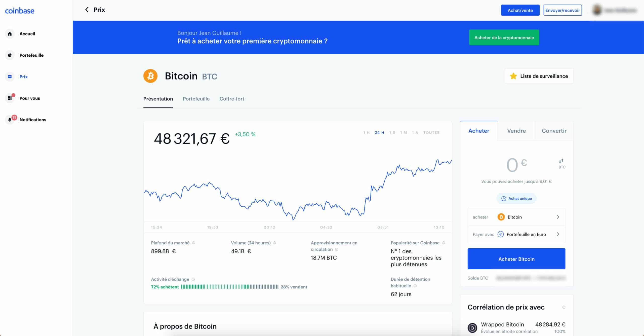Open the Pour vous dashboard icon
The width and height of the screenshot is (644, 336).
10,98
